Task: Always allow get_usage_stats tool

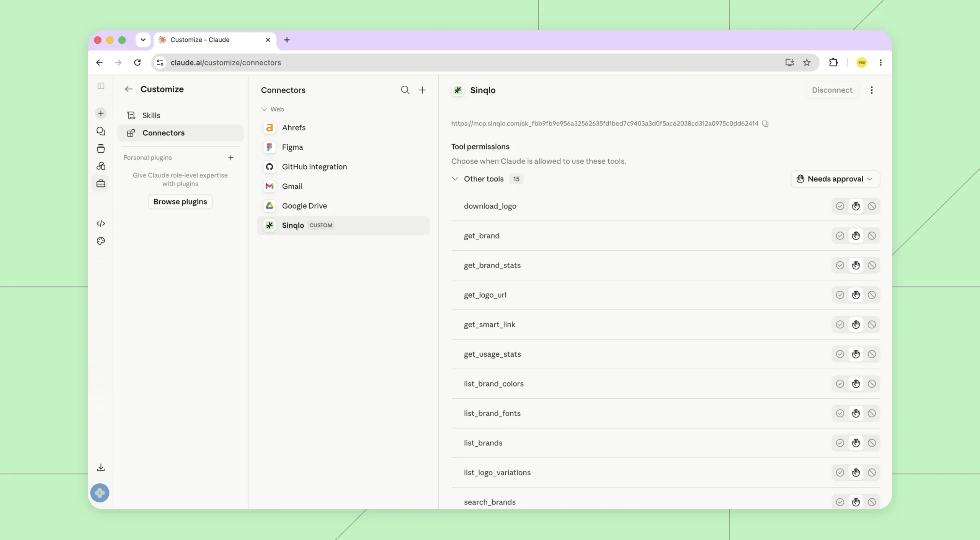Action: coord(840,354)
